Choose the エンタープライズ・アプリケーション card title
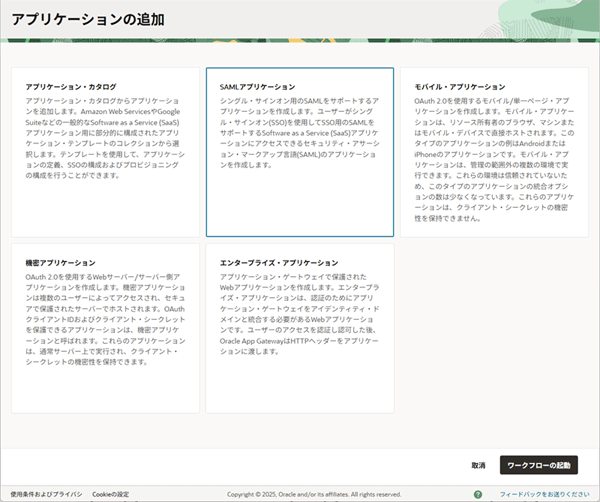 click(x=272, y=262)
